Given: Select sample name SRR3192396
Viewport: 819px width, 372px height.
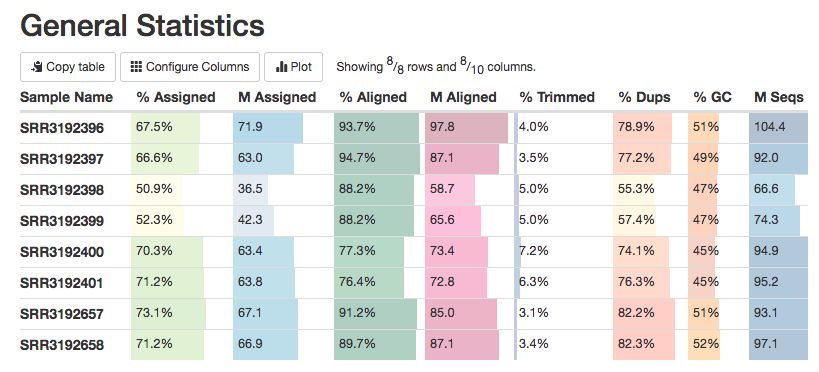Looking at the screenshot, I should pyautogui.click(x=62, y=129).
